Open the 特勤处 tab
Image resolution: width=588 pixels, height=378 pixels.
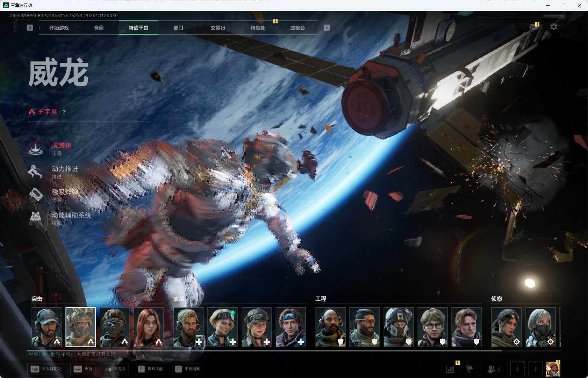click(x=258, y=28)
